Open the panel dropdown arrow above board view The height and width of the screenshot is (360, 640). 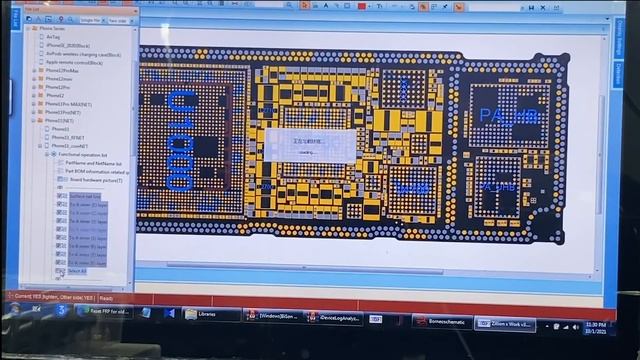pos(607,19)
